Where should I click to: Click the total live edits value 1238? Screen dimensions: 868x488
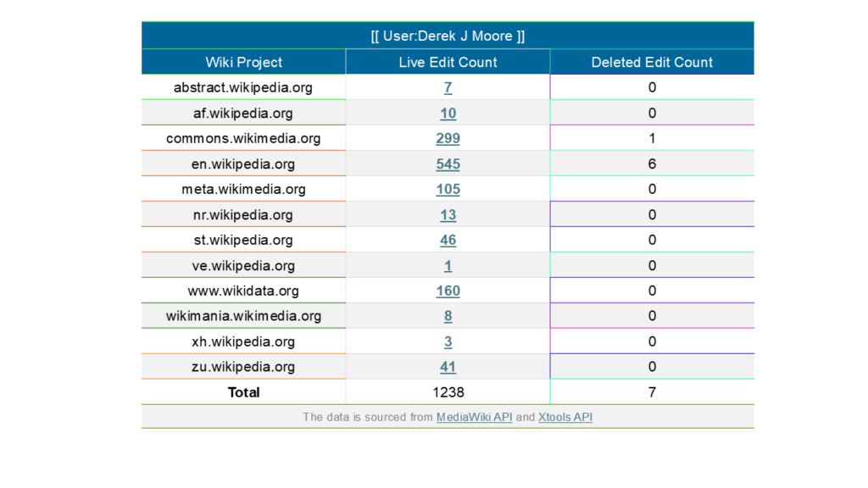point(448,392)
